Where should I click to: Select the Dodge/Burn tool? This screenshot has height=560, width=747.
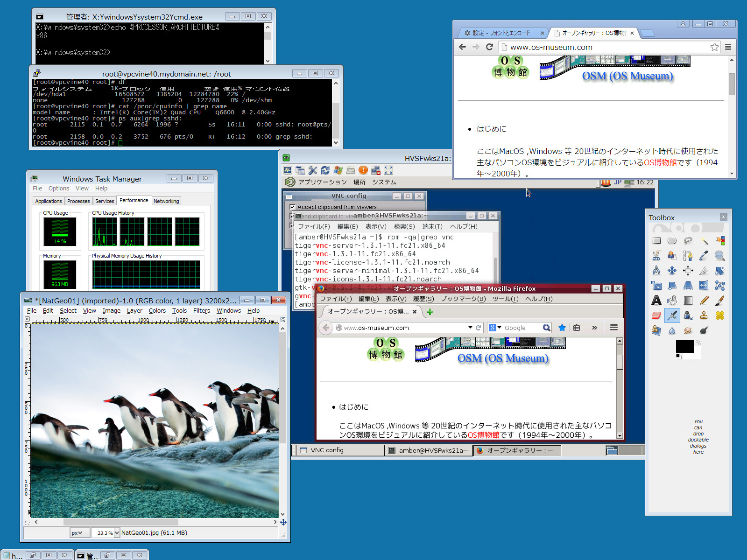[x=704, y=330]
